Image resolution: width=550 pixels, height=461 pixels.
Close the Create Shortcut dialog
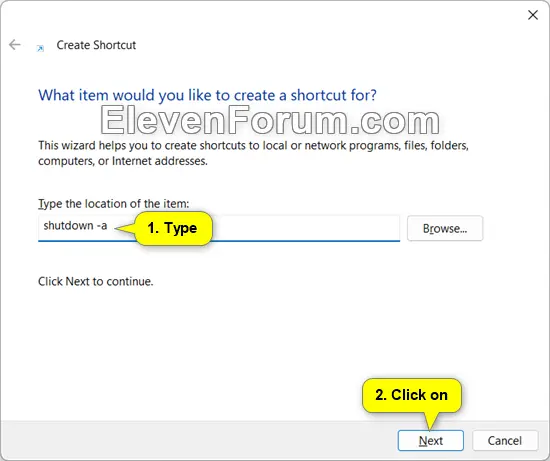point(533,15)
